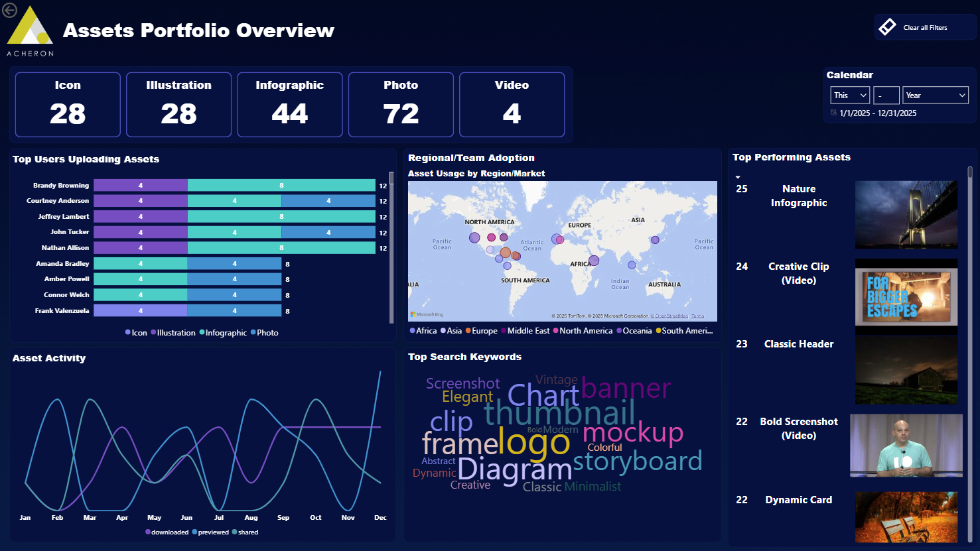The height and width of the screenshot is (551, 980).
Task: Click the calendar icon next to date range
Action: (x=833, y=113)
